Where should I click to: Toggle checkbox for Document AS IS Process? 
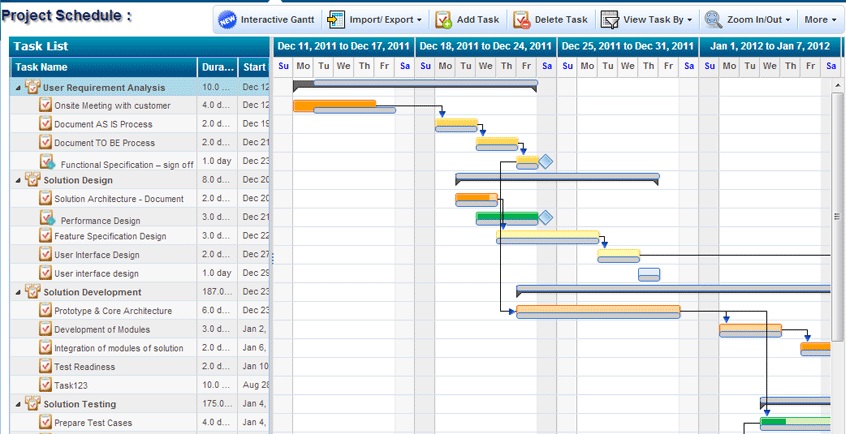[x=45, y=124]
